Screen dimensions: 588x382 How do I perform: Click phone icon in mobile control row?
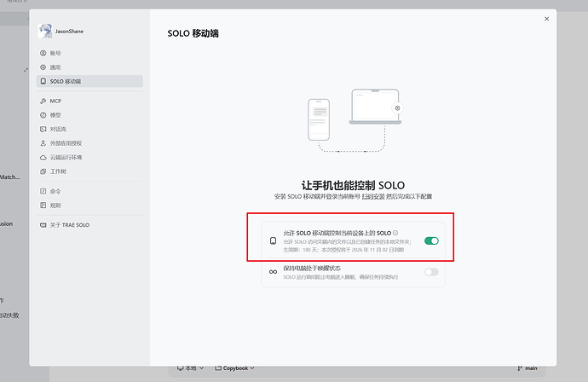tap(273, 241)
